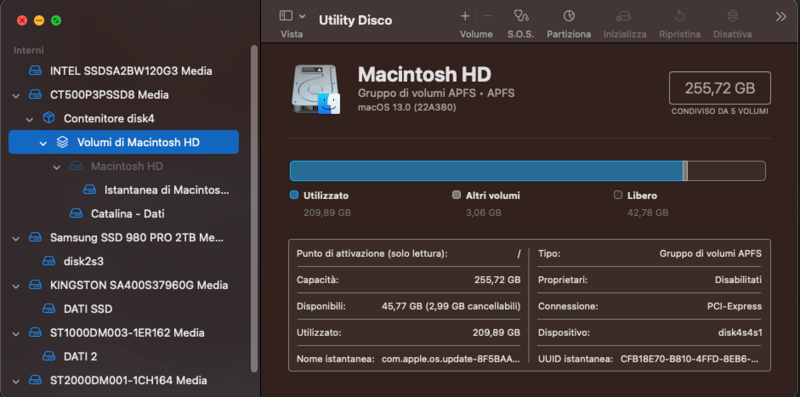Select CT500P3PSSD8 Media disk
800x397 pixels.
109,95
